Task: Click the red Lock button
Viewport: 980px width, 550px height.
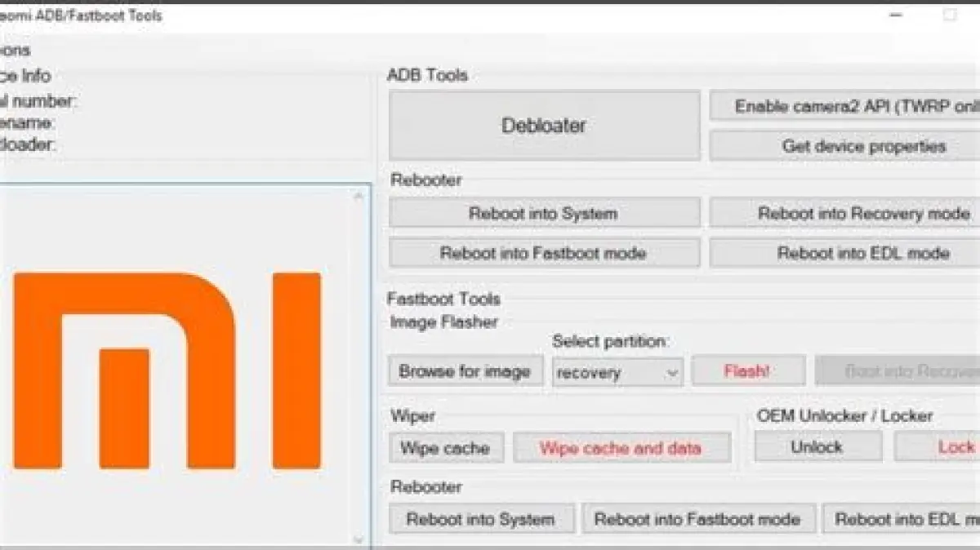Action: point(947,447)
